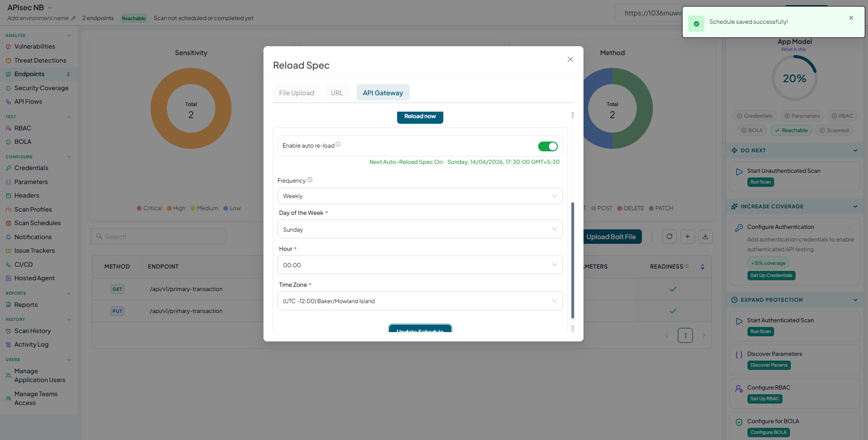Viewport: 868px width, 440px height.
Task: Switch to the URL tab
Action: click(337, 93)
